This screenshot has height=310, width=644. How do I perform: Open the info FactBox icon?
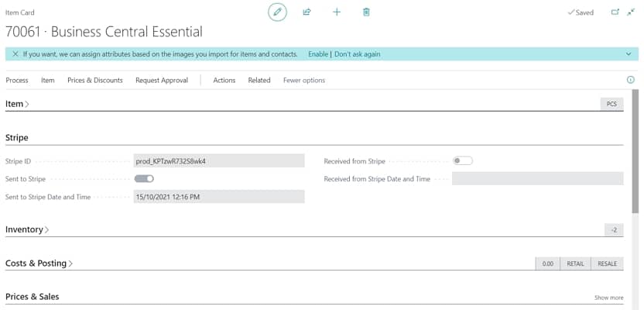pyautogui.click(x=630, y=80)
